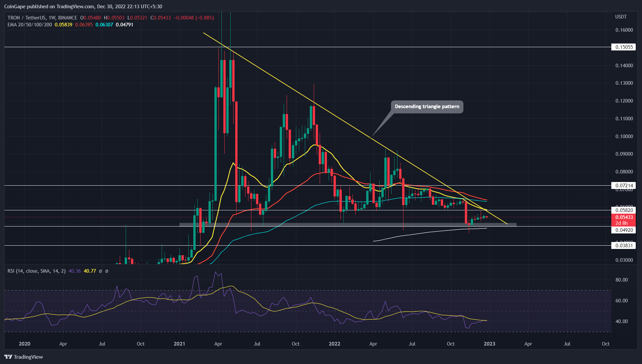Click the 0.04920 price level label
The width and height of the screenshot is (642, 364).
(624, 230)
